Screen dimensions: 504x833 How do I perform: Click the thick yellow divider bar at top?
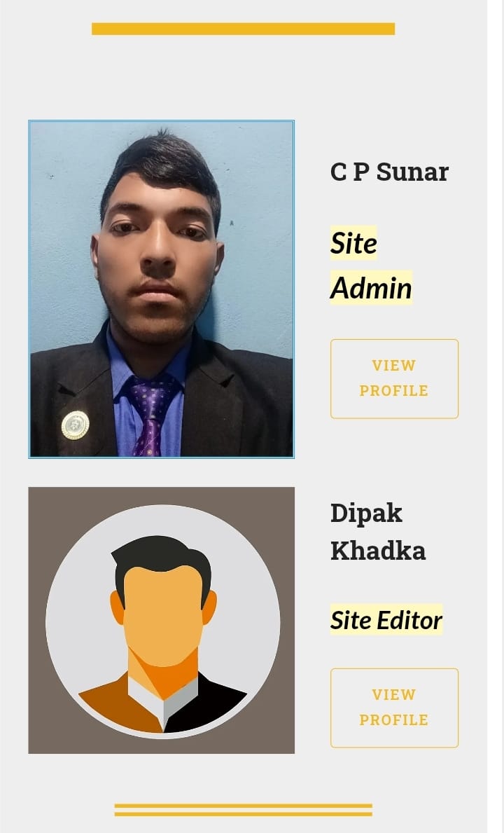tap(243, 29)
